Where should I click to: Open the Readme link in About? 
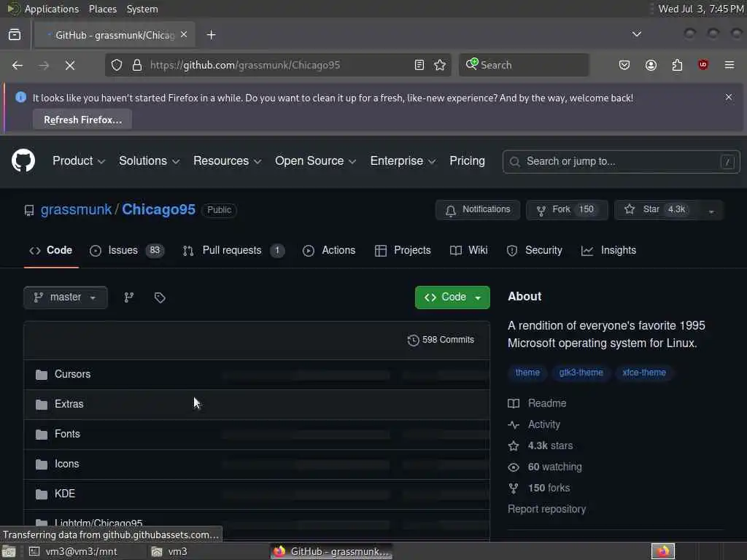coord(538,403)
